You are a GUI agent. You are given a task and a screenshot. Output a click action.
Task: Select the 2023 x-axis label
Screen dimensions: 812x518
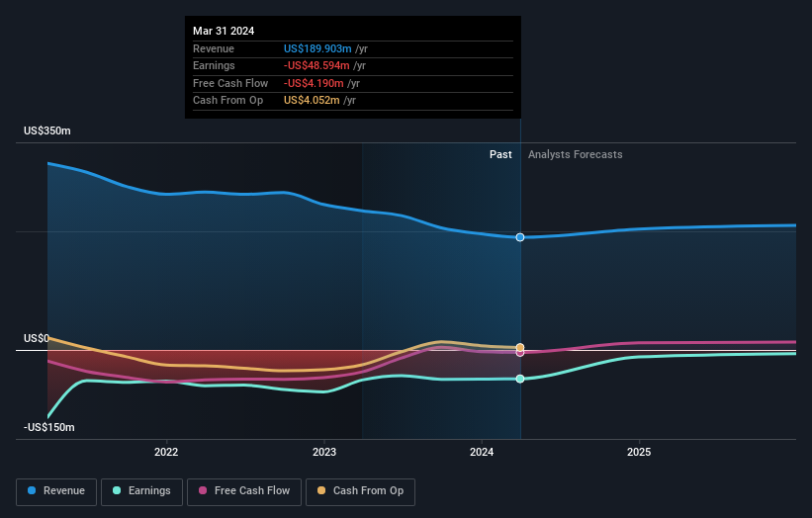(324, 452)
